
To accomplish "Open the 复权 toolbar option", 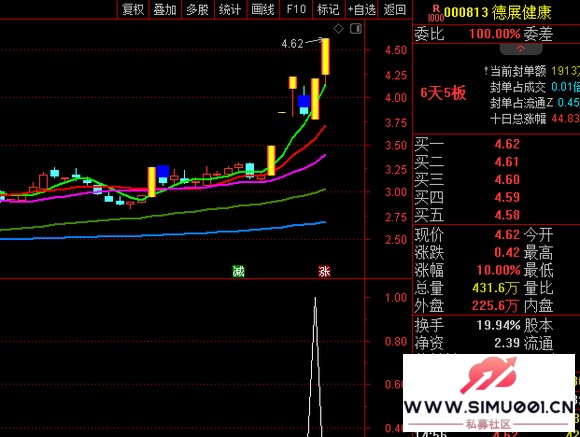I will [x=133, y=9].
